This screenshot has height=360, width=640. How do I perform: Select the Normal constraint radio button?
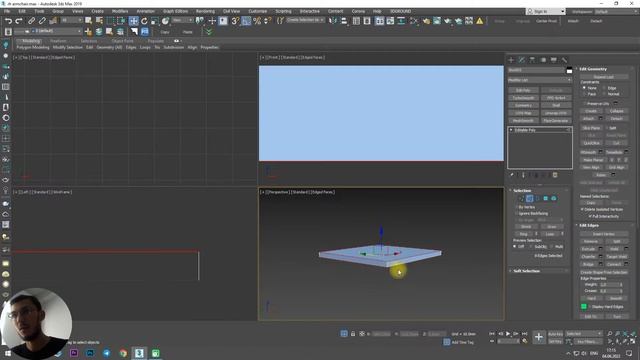[604, 94]
